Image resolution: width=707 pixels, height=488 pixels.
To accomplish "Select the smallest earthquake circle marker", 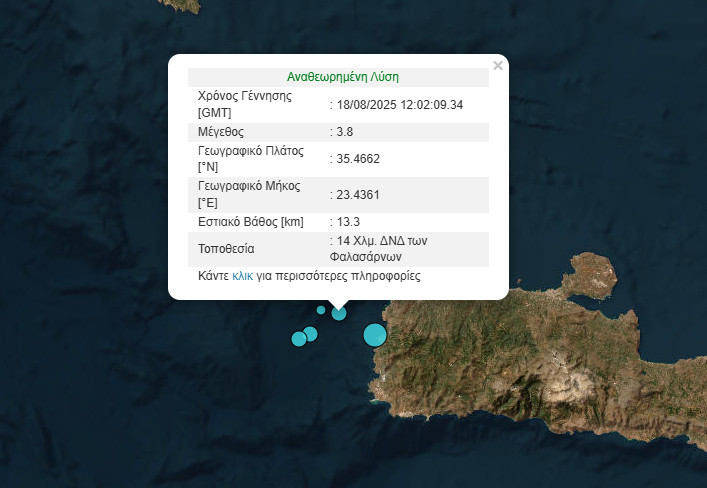I will [x=321, y=310].
